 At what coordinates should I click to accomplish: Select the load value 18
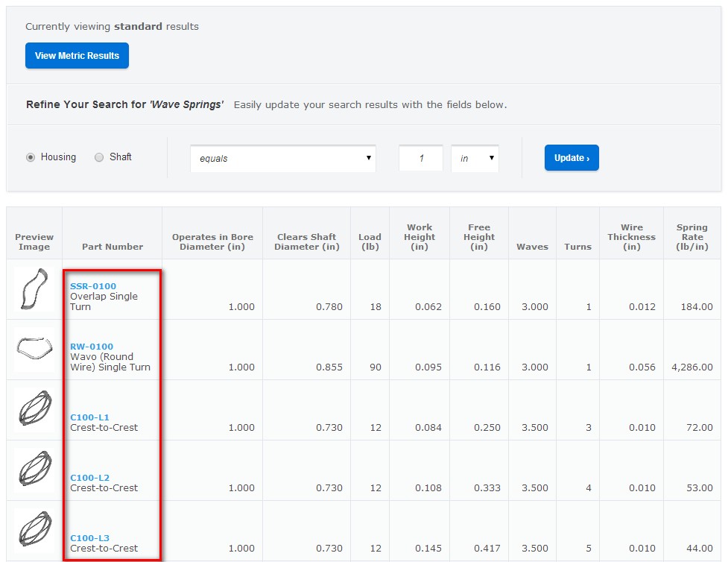click(376, 306)
